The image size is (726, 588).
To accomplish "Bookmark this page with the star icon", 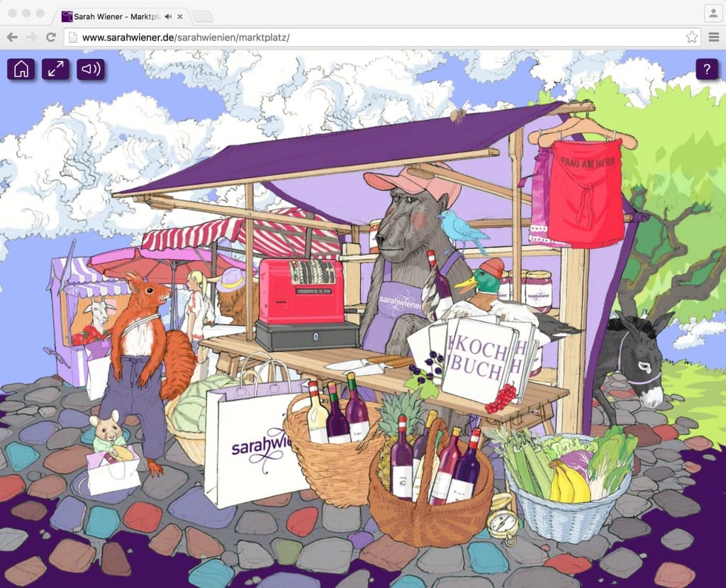I will (691, 37).
